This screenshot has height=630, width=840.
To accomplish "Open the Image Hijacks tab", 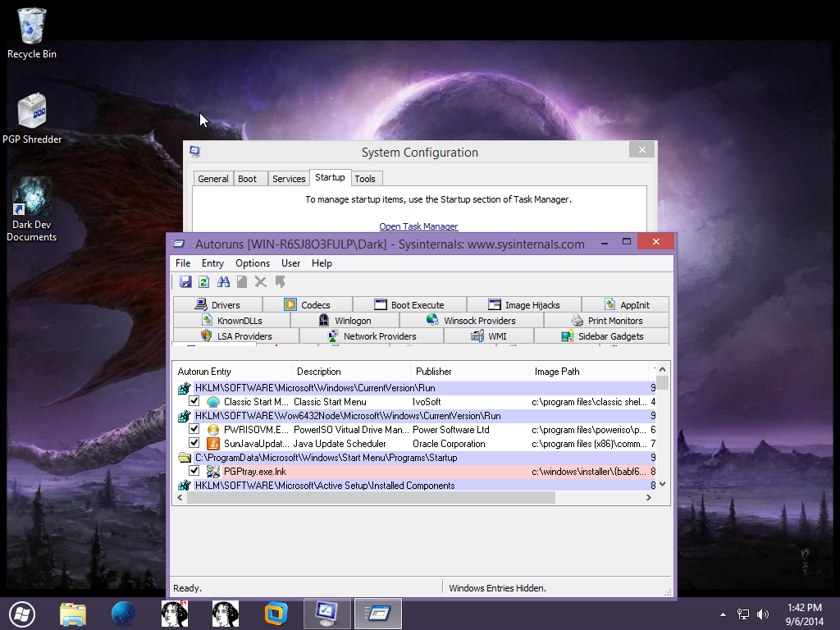I will [524, 305].
